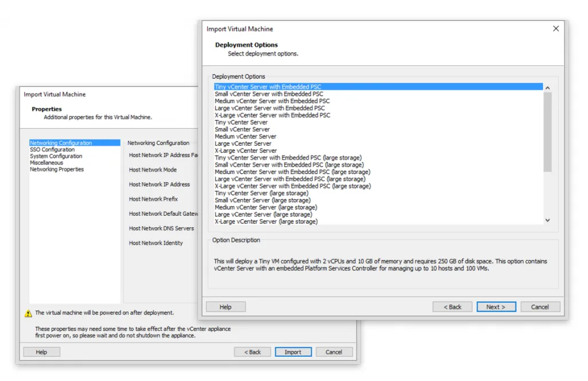Choose plain X-Large vCenter Server option

[x=378, y=150]
